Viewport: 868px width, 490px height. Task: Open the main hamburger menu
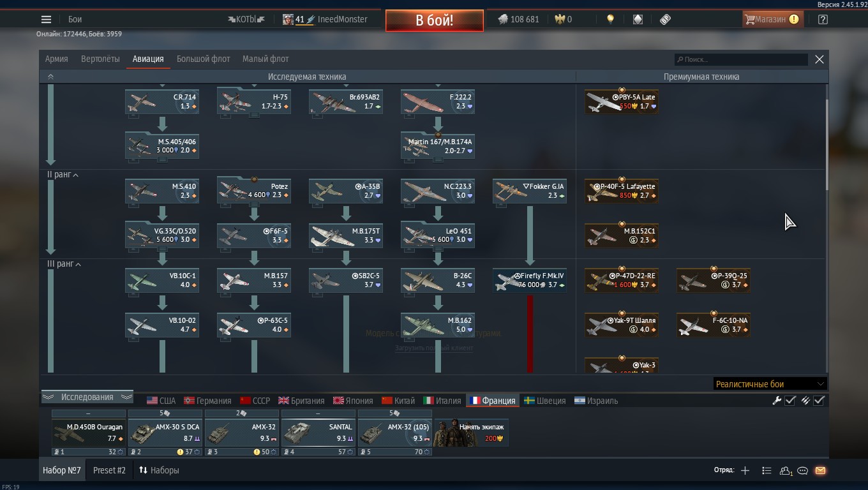[x=46, y=19]
